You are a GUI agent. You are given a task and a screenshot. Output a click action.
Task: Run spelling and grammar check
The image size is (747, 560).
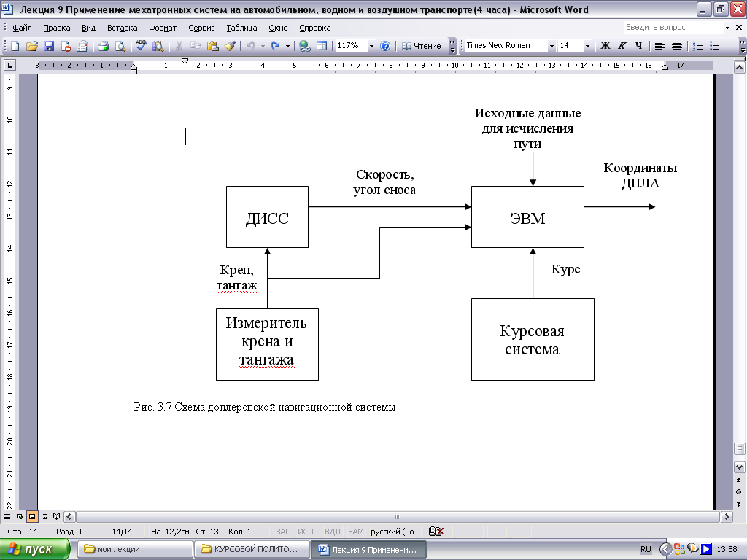pyautogui.click(x=141, y=46)
